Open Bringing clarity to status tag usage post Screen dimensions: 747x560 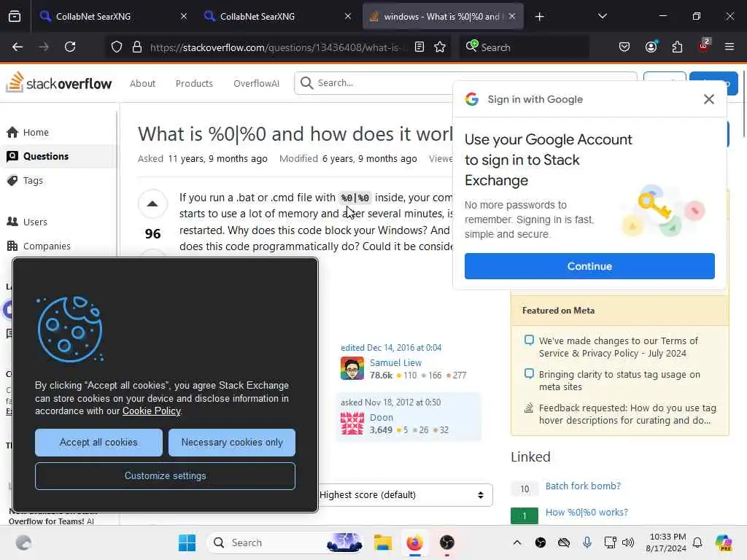click(619, 381)
